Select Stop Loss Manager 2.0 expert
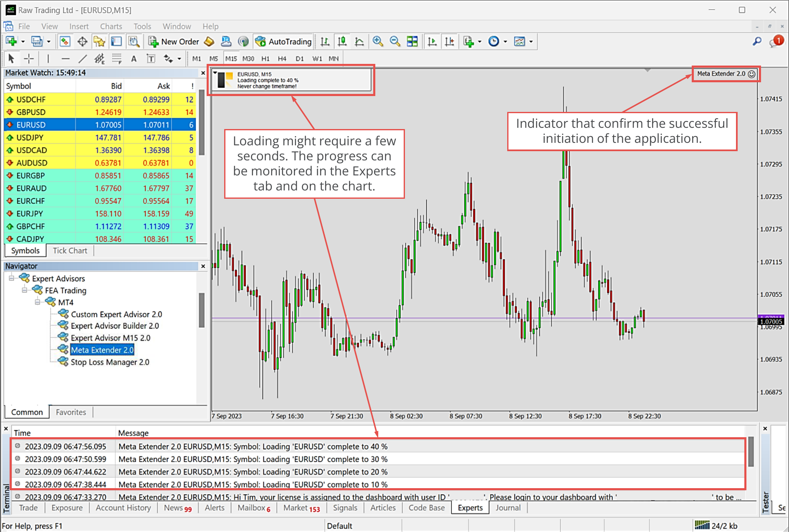The width and height of the screenshot is (789, 532). 110,362
